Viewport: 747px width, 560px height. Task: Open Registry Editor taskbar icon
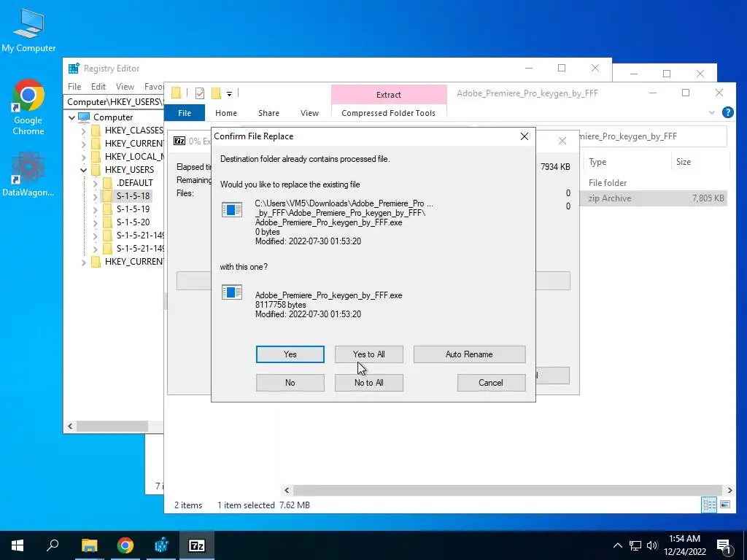pyautogui.click(x=161, y=545)
